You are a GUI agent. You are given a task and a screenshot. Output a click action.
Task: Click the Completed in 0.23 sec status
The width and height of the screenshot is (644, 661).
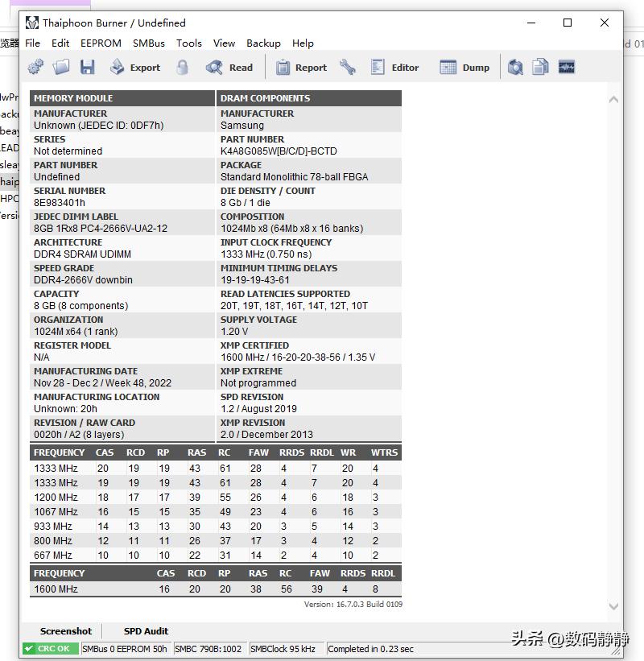tap(371, 649)
